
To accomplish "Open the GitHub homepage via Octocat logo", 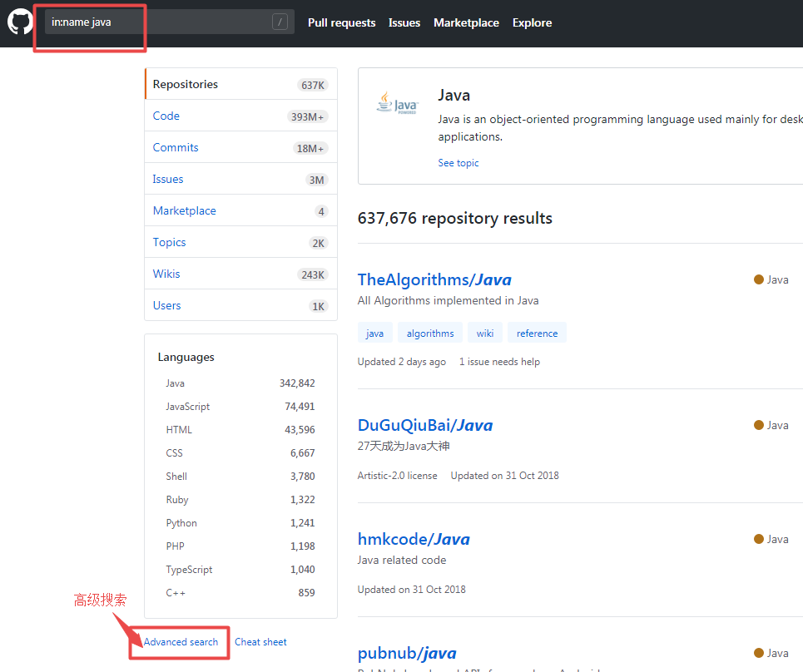I will 20,22.
